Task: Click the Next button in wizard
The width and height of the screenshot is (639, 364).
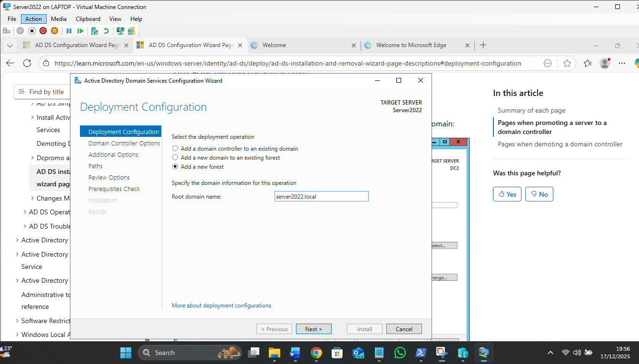Action: click(314, 329)
